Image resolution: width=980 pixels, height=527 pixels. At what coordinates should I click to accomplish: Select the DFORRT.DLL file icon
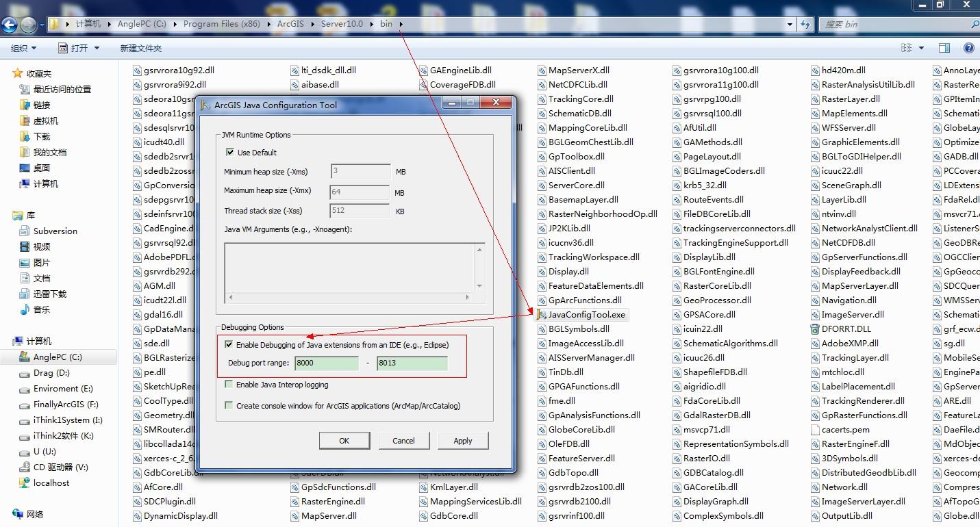pyautogui.click(x=815, y=329)
